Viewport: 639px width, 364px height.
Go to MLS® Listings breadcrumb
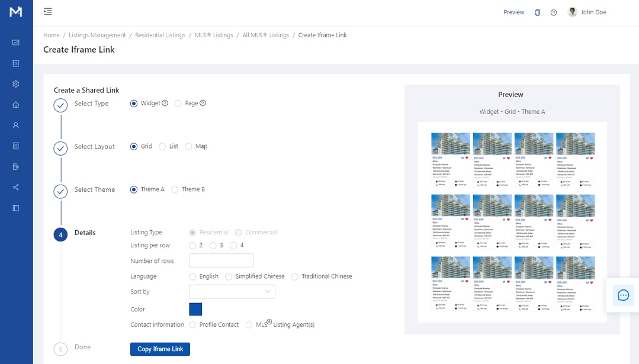214,35
